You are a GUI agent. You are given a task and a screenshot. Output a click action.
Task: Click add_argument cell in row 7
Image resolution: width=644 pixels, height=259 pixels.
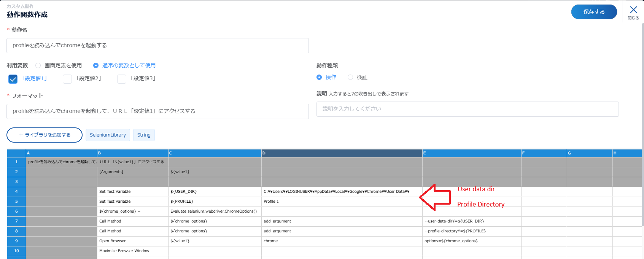tap(342, 221)
